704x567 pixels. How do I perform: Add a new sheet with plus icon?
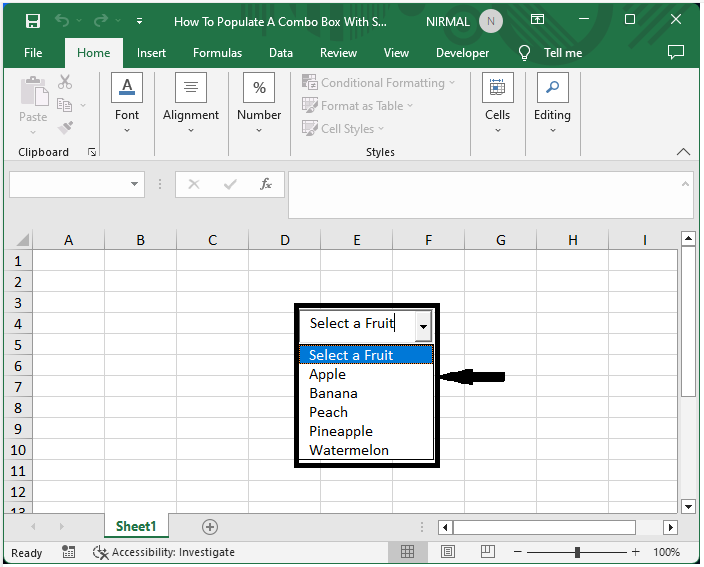tap(210, 527)
